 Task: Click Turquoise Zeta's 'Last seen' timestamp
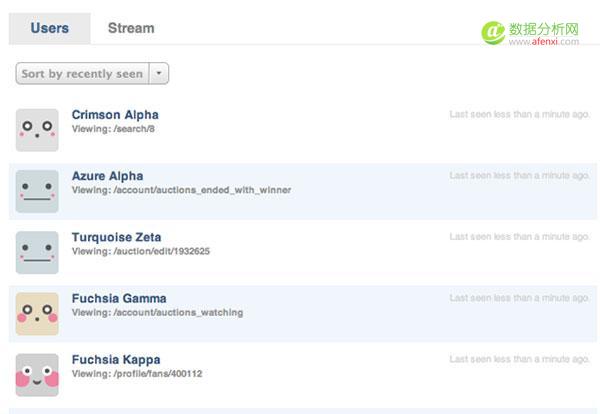pyautogui.click(x=519, y=237)
